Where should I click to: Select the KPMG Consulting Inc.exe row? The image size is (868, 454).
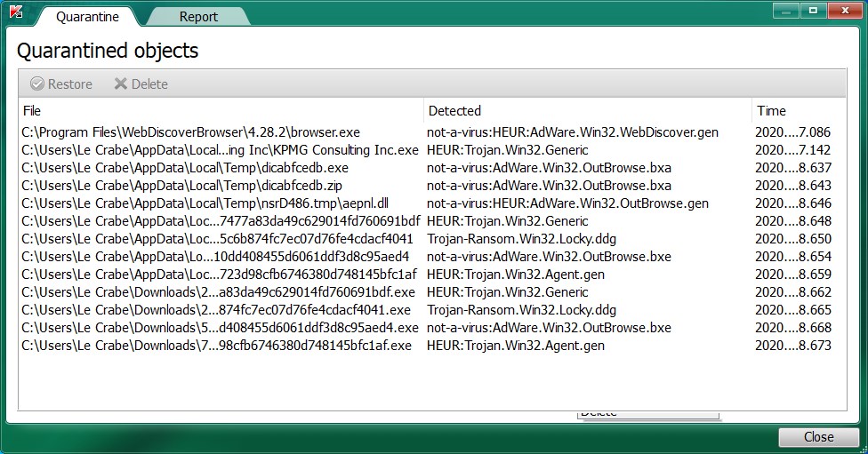click(x=432, y=150)
